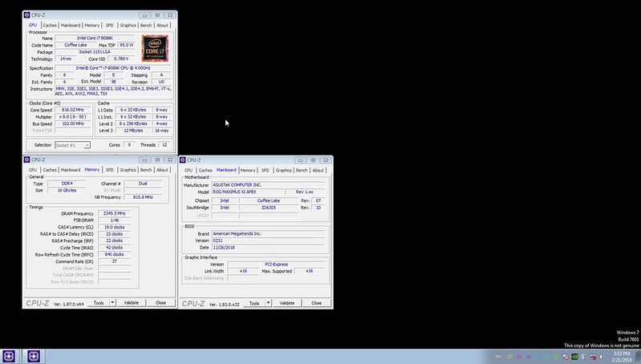The width and height of the screenshot is (641, 364).
Task: Click the network tray icon with red X
Action: [593, 357]
